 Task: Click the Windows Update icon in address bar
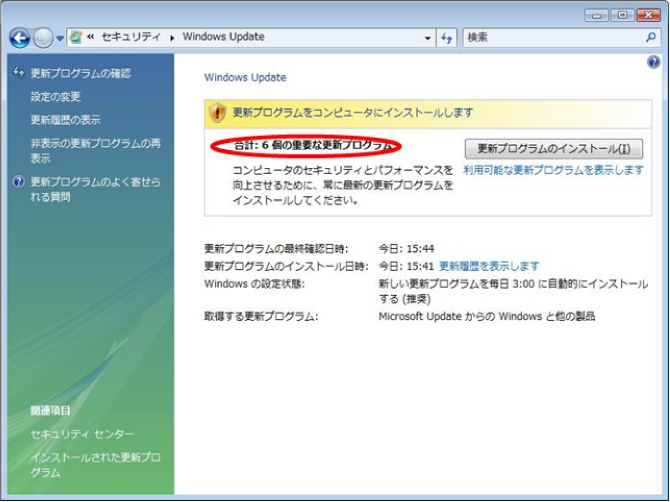[x=76, y=37]
